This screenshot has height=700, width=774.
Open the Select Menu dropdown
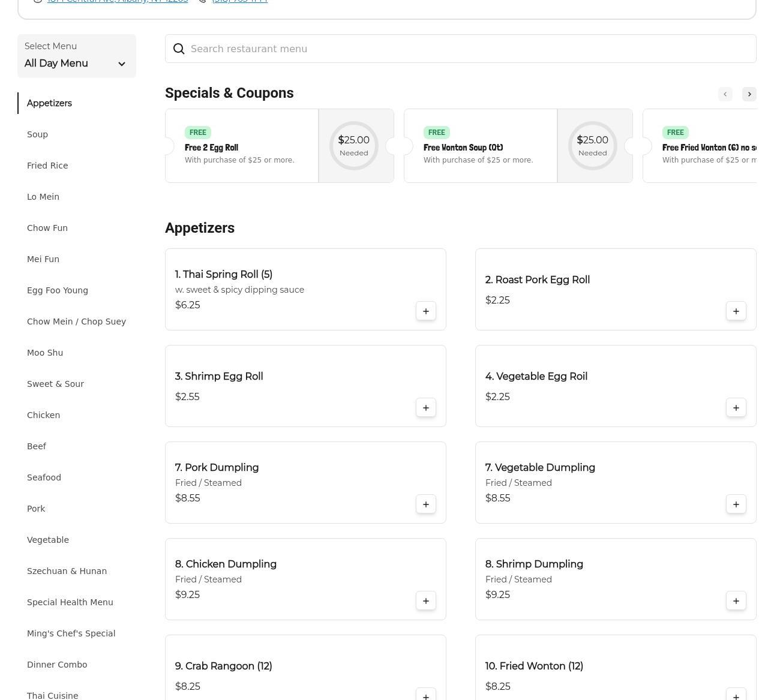coord(76,56)
